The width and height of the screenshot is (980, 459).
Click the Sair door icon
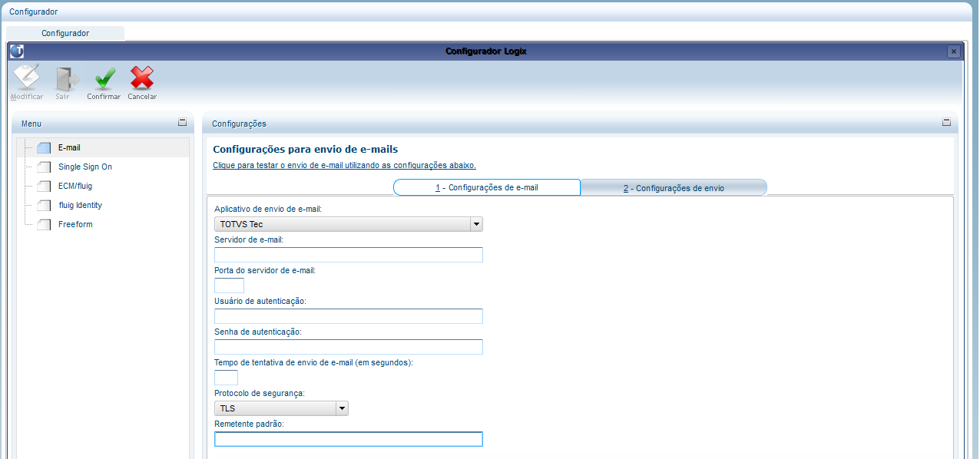click(x=66, y=78)
